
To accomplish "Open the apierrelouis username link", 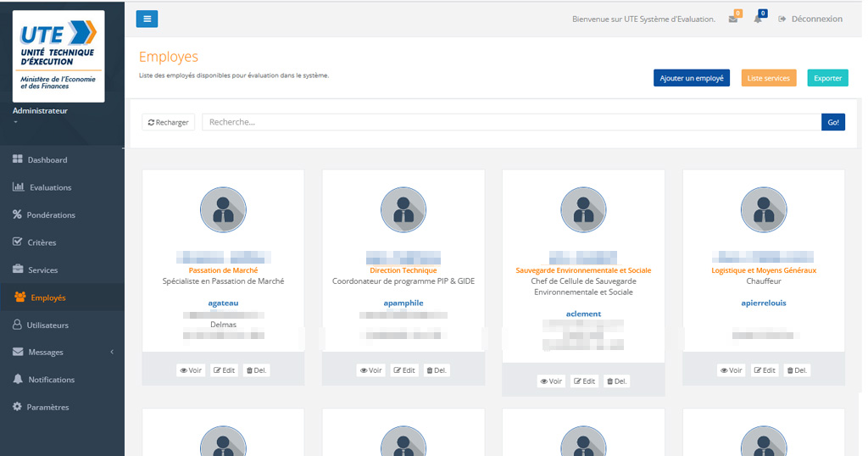I will (764, 303).
